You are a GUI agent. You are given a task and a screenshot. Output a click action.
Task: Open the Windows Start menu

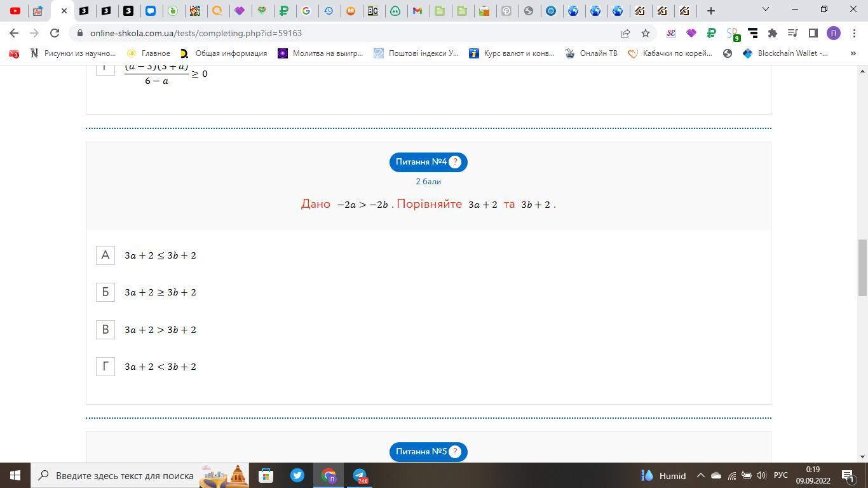point(15,475)
